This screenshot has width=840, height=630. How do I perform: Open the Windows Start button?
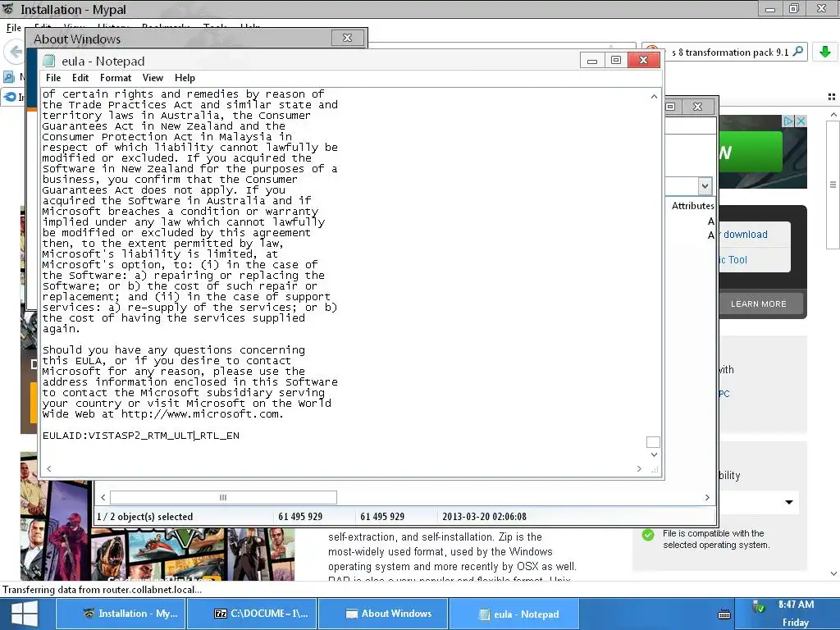point(25,614)
